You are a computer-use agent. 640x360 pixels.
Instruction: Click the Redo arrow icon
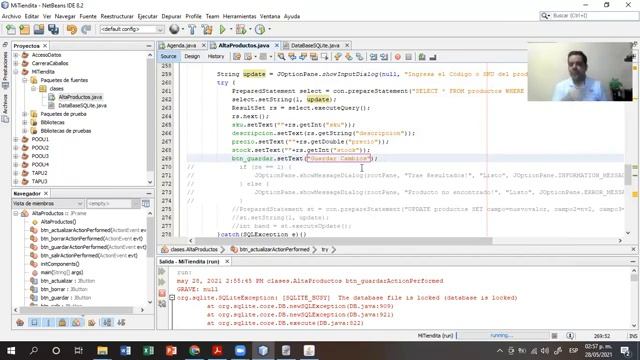click(86, 29)
